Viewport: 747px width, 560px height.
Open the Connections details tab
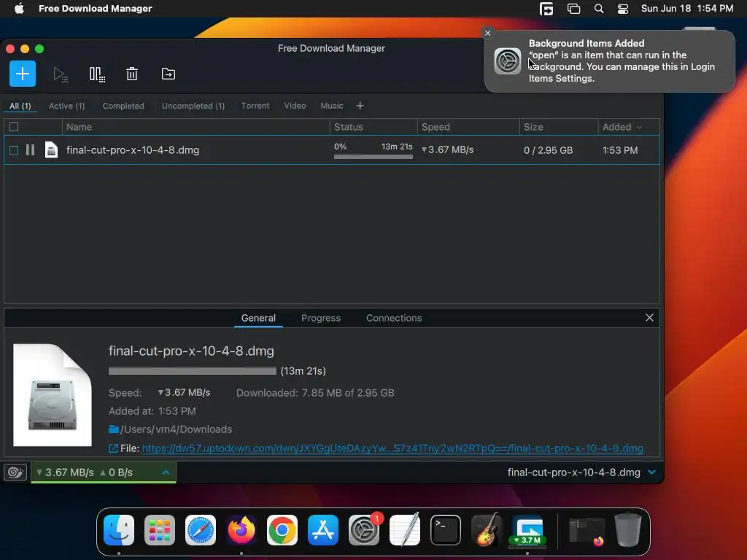(394, 318)
